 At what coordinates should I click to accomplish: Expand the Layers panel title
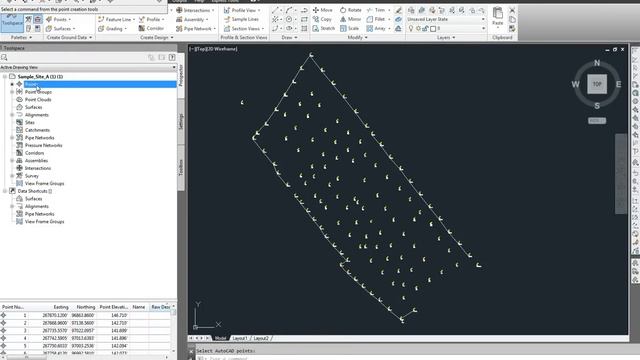pos(446,38)
